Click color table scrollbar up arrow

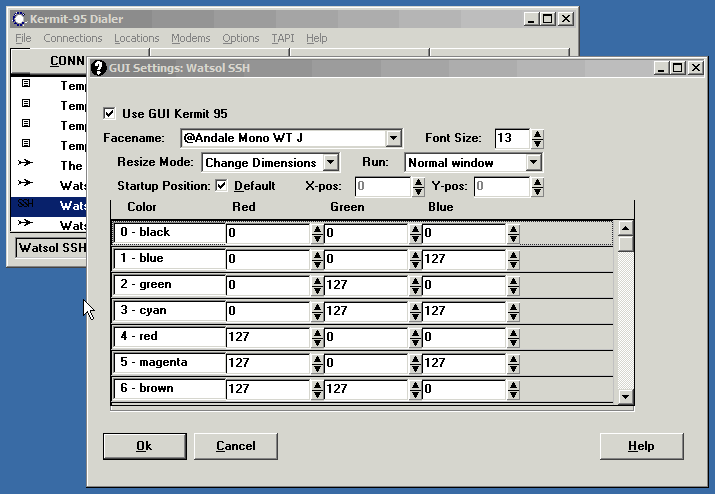(x=626, y=228)
